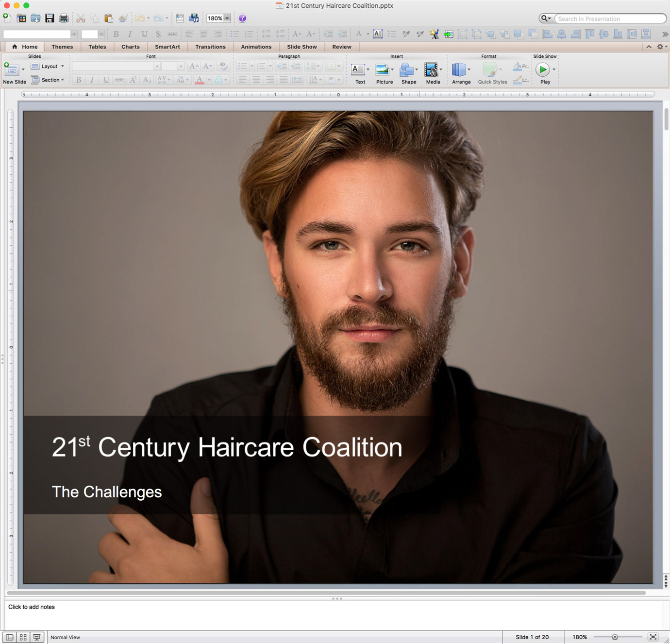Click the Paste clipboard icon

[108, 18]
